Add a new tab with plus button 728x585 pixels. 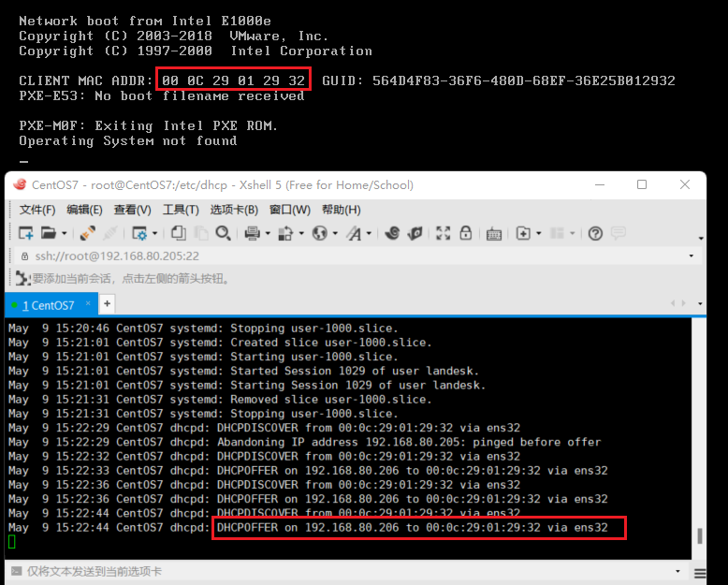(x=108, y=304)
